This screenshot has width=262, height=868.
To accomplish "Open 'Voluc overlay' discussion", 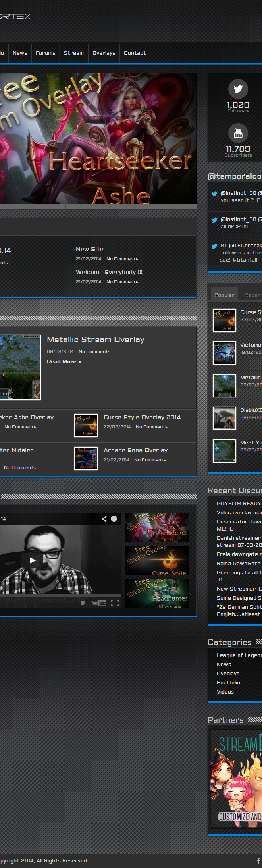I will click(239, 513).
